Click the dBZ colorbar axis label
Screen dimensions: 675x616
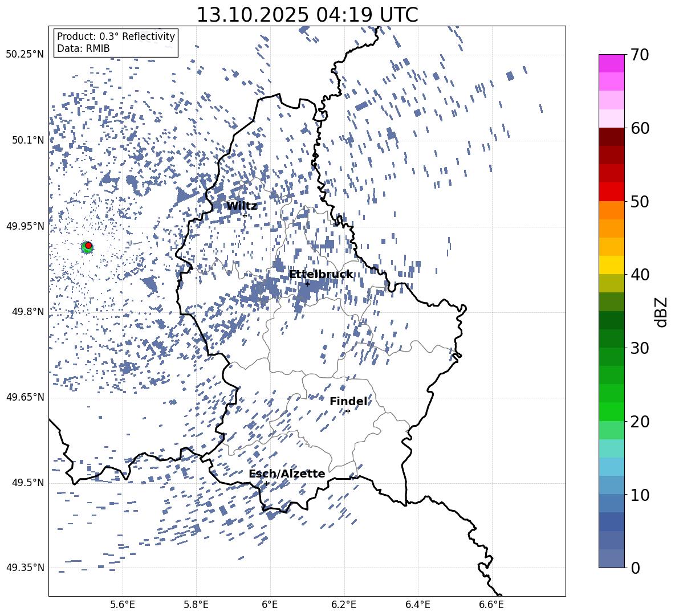pyautogui.click(x=662, y=312)
